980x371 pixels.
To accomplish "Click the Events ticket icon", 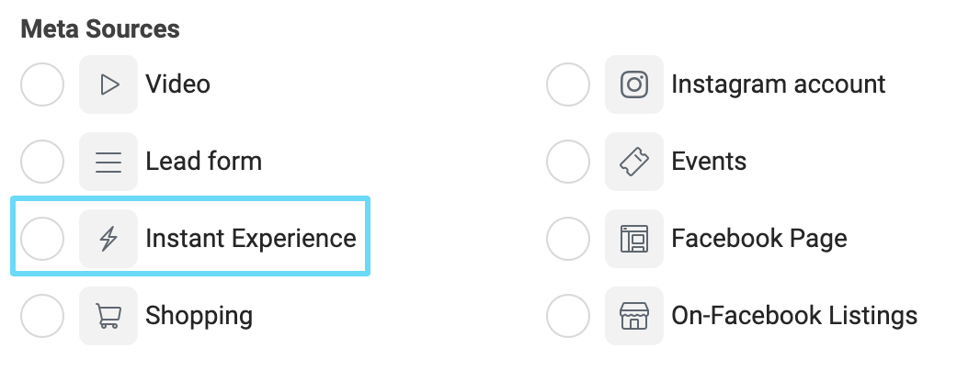I will coord(634,162).
